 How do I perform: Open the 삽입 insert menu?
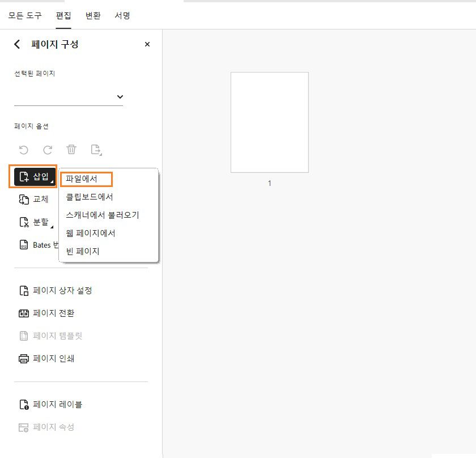click(33, 176)
